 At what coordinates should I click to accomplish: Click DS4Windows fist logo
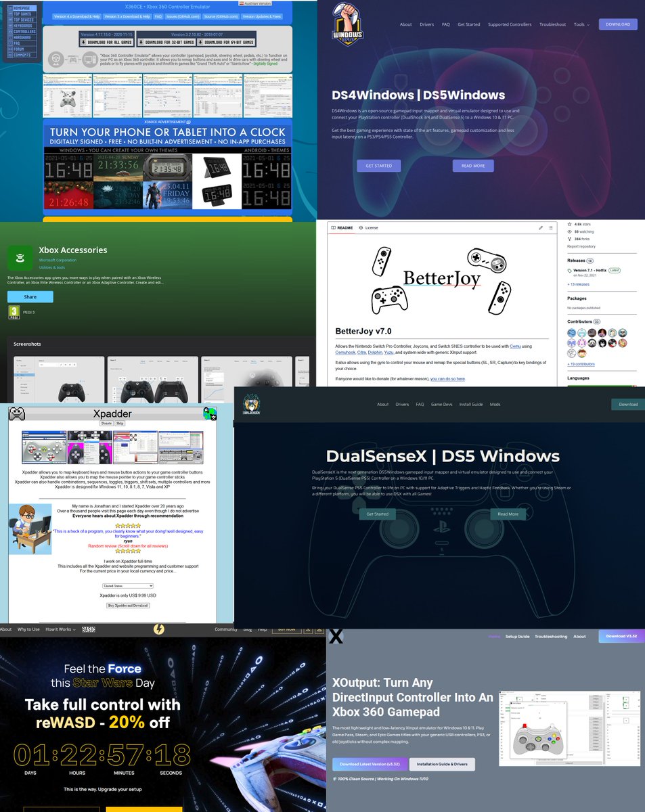coord(349,24)
